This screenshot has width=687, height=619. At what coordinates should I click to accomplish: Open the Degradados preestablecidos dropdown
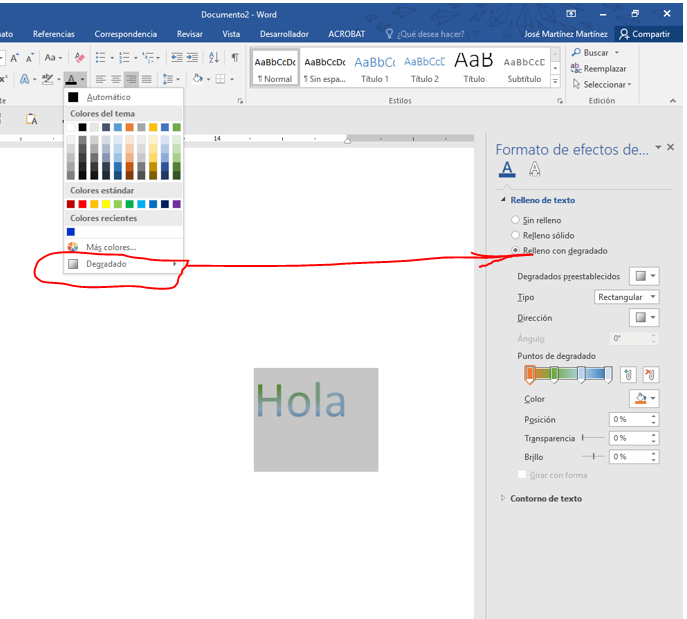tap(644, 276)
